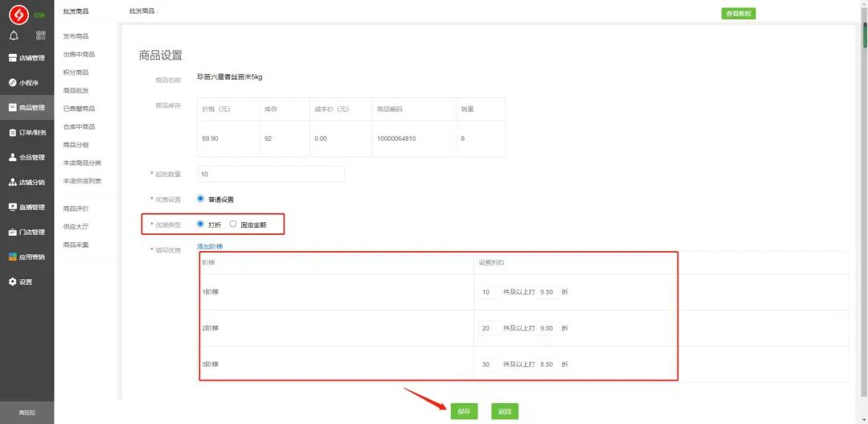Click the green 查看教程 button
The height and width of the screenshot is (424, 868).
[x=738, y=14]
